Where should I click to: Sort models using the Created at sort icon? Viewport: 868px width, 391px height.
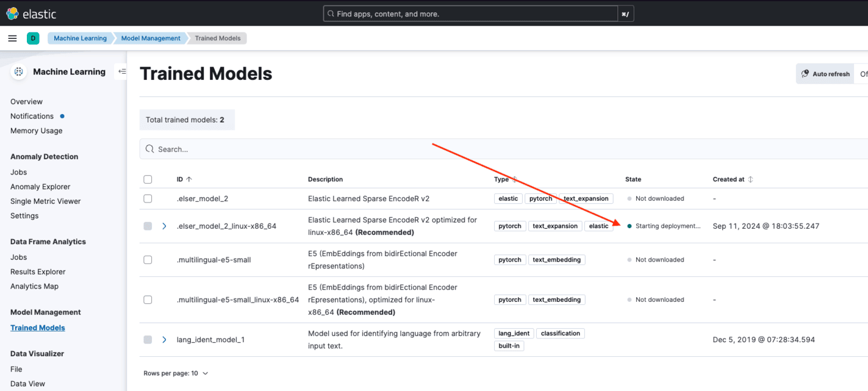(x=751, y=179)
